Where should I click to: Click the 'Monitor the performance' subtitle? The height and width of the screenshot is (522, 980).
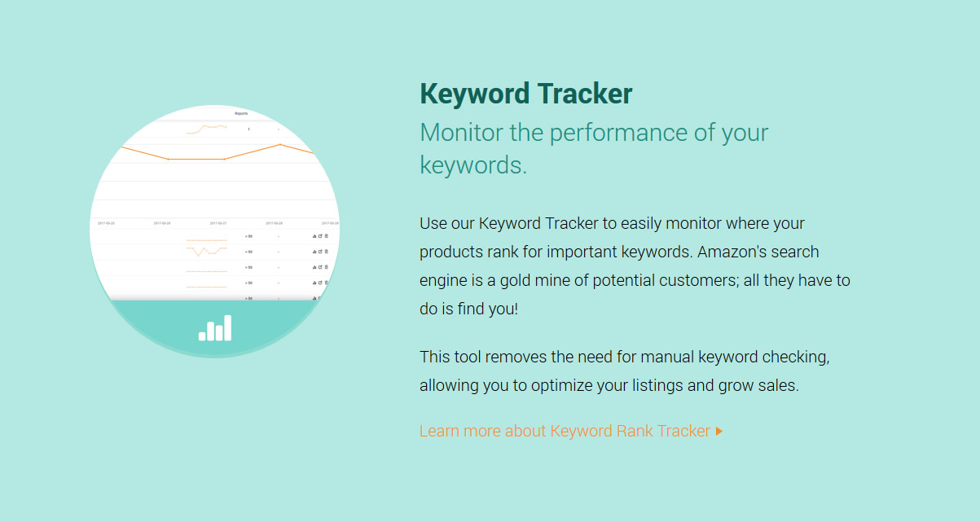pyautogui.click(x=594, y=148)
